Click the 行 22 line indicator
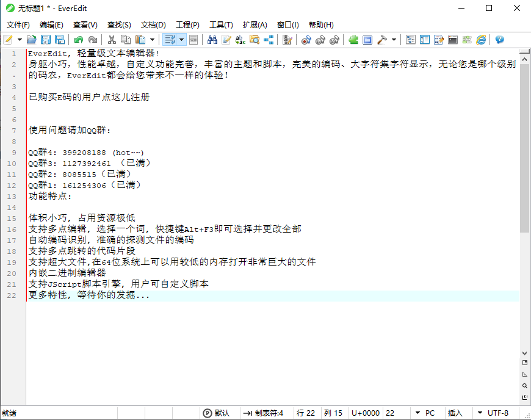Image resolution: width=531 pixels, height=420 pixels. pyautogui.click(x=306, y=413)
